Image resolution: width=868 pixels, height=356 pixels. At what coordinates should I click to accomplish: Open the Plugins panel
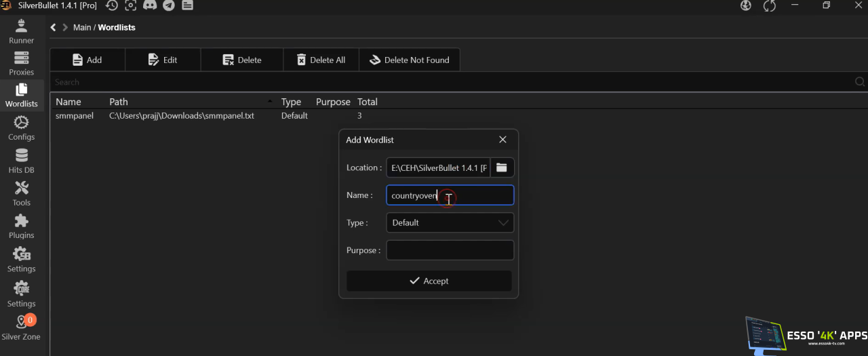pos(21,226)
